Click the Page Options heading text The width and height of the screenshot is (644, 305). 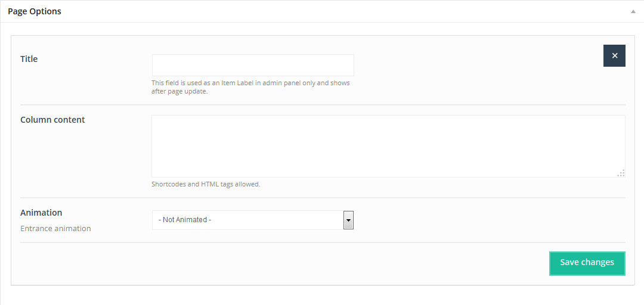click(x=35, y=11)
